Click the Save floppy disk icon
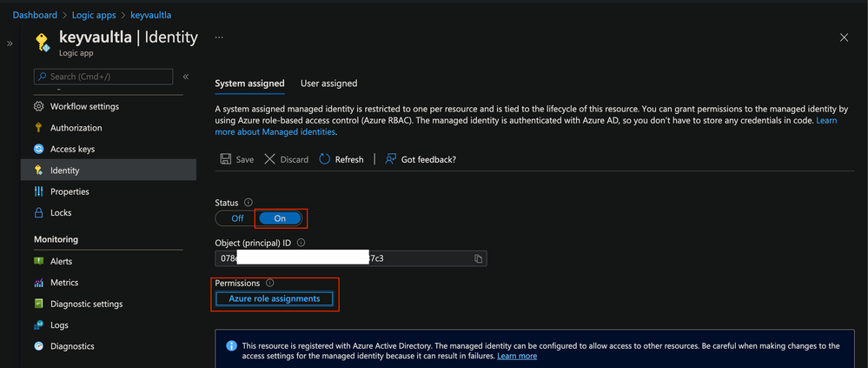 pyautogui.click(x=226, y=159)
